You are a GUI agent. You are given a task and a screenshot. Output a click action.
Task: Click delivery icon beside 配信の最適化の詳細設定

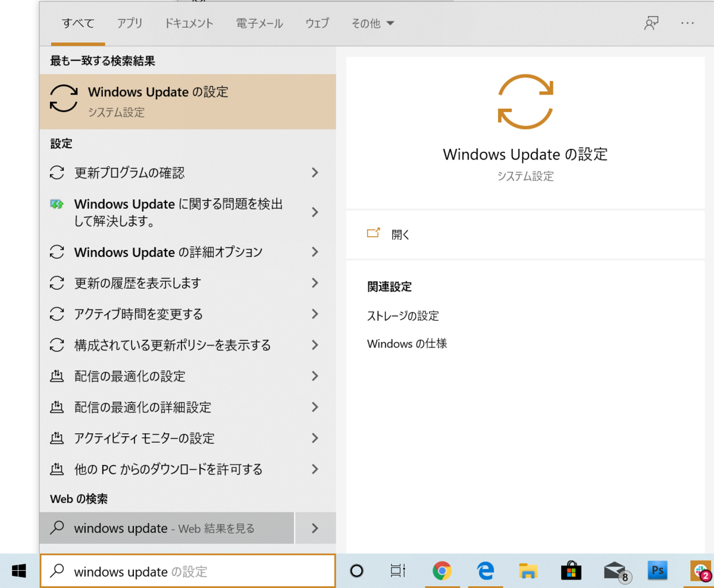pyautogui.click(x=57, y=407)
